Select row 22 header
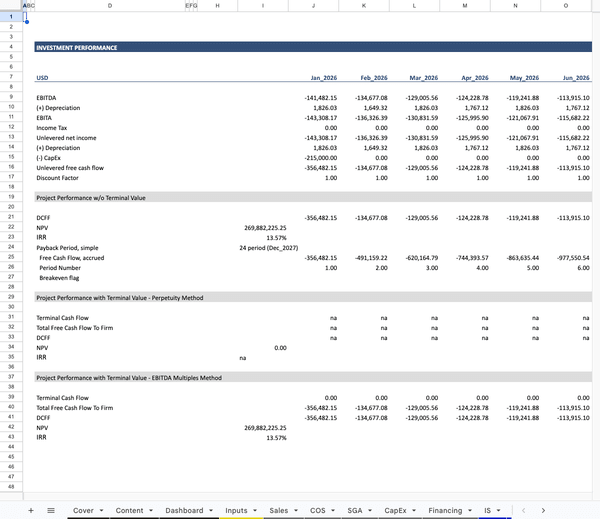Screen dimensions: 600x519 11,227
